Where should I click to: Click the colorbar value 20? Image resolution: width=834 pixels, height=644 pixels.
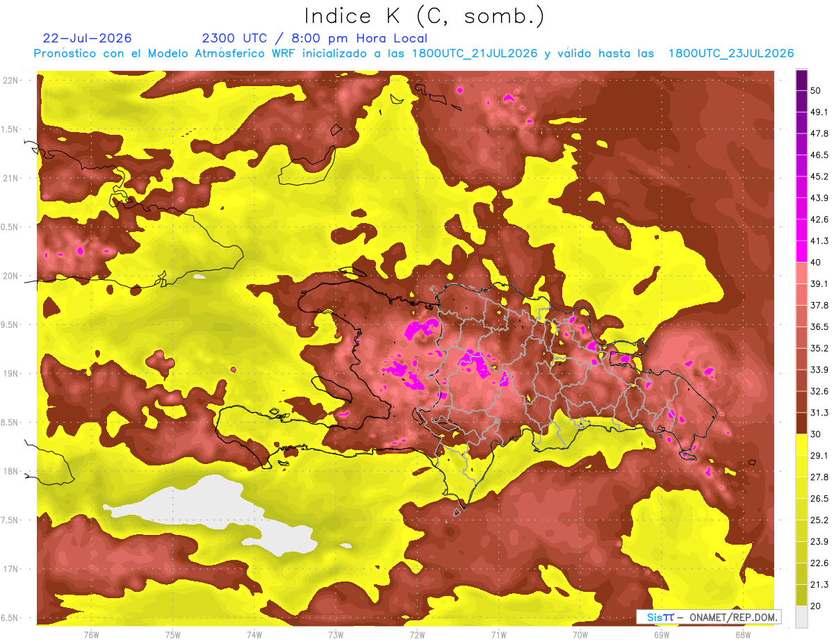[x=816, y=606]
